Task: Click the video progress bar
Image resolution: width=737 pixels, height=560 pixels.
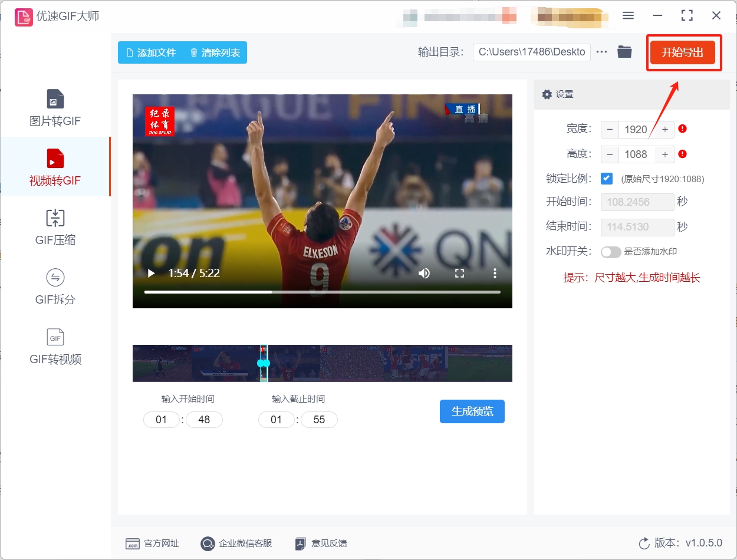Action: (x=323, y=292)
